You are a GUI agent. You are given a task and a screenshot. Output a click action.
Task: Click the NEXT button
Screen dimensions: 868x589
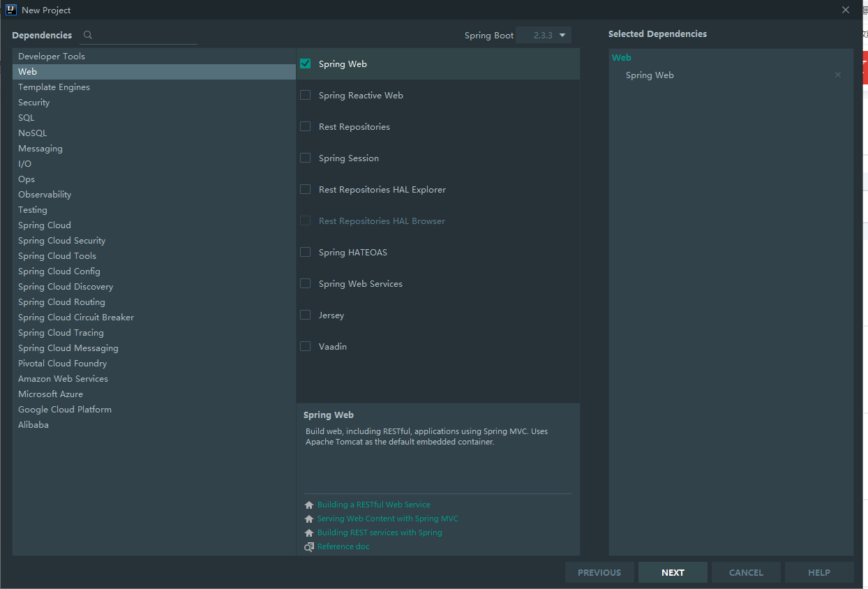(x=673, y=572)
